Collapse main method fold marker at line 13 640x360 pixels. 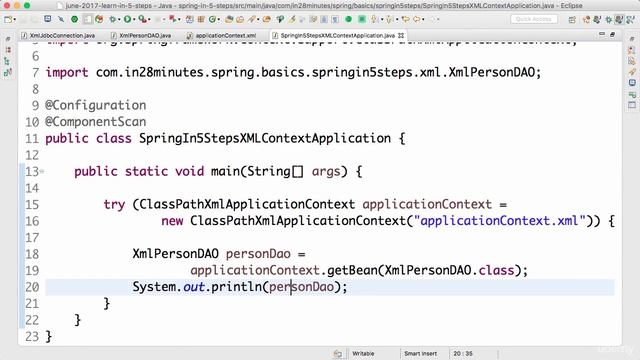tap(42, 171)
